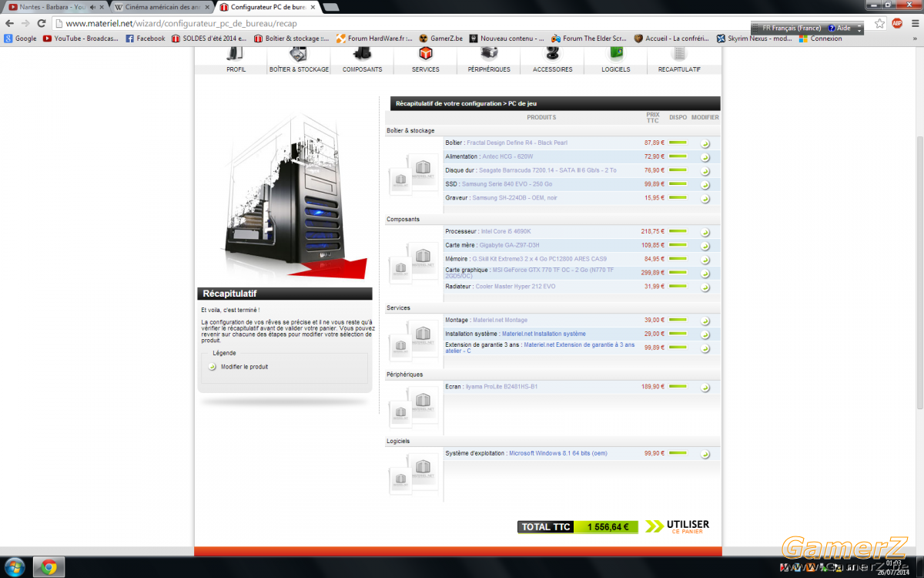Screen dimensions: 924x578
Task: Open the PROFIL step icon
Action: pos(236,53)
